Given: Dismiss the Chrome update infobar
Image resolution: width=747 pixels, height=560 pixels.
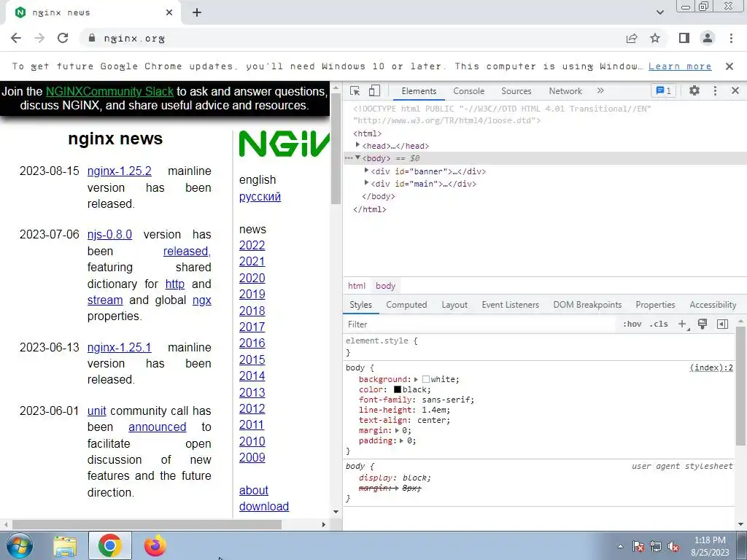Looking at the screenshot, I should point(729,66).
